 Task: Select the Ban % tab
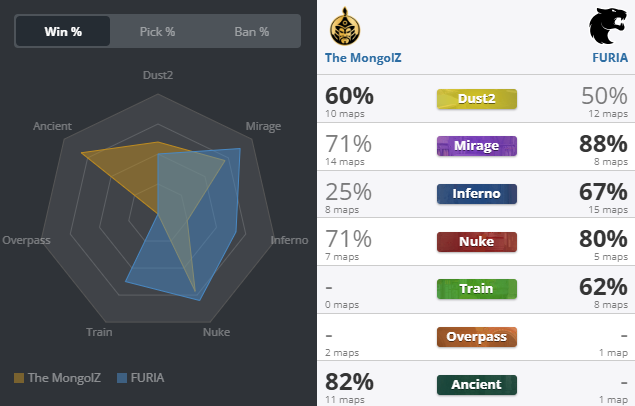(x=251, y=31)
